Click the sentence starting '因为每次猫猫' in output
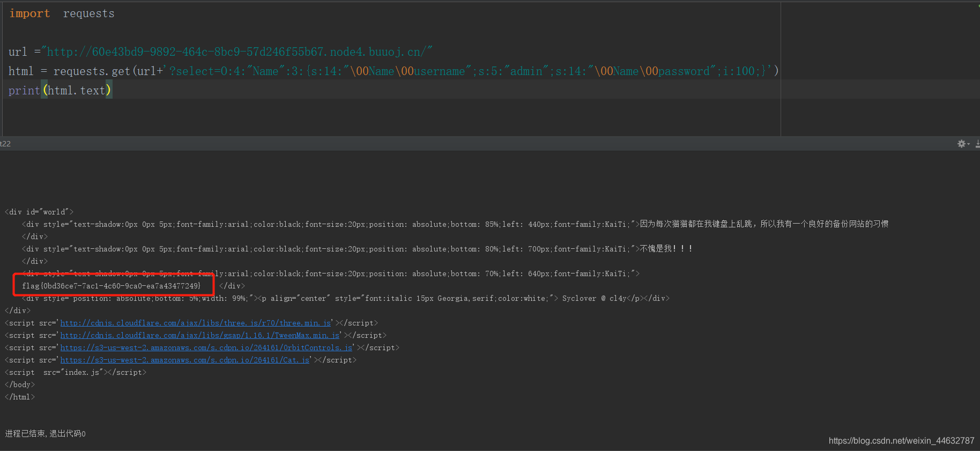Image resolution: width=980 pixels, height=451 pixels. click(764, 224)
